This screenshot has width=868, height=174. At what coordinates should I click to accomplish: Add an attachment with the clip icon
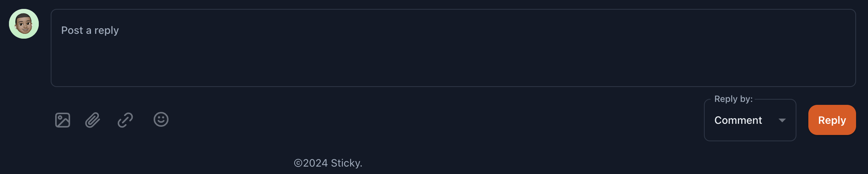92,120
